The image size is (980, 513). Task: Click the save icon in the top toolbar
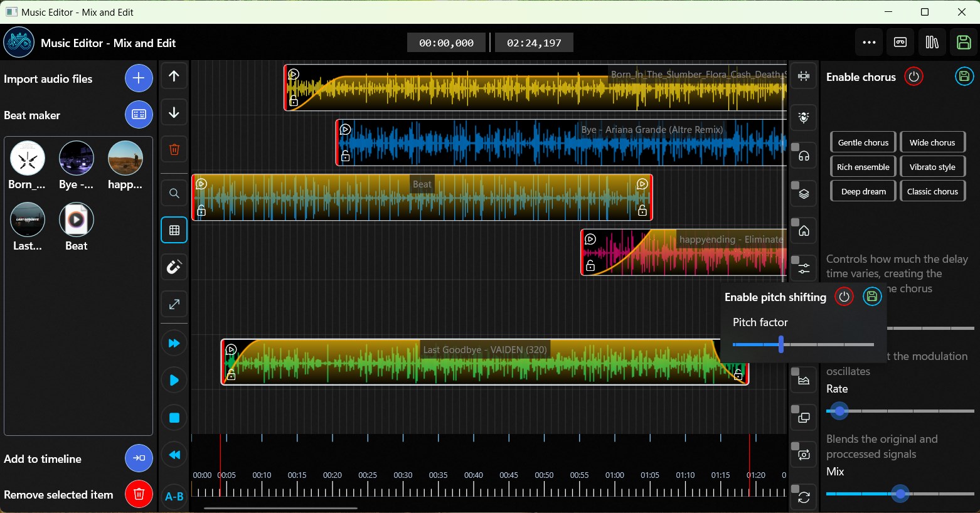(964, 42)
